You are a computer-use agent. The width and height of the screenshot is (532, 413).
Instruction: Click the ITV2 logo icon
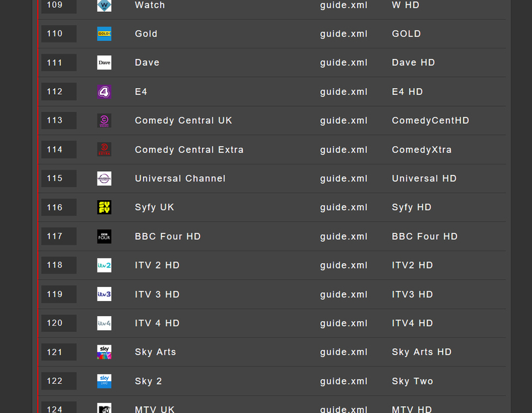point(104,265)
